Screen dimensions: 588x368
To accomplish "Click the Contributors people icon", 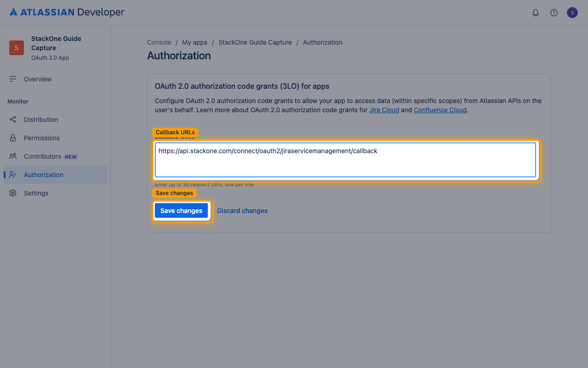I will pyautogui.click(x=13, y=156).
